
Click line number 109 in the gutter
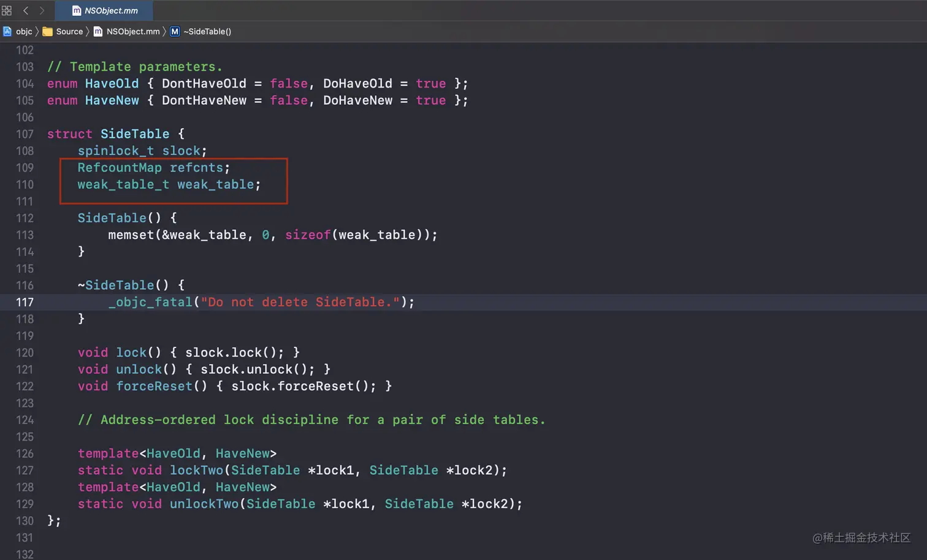coord(25,167)
